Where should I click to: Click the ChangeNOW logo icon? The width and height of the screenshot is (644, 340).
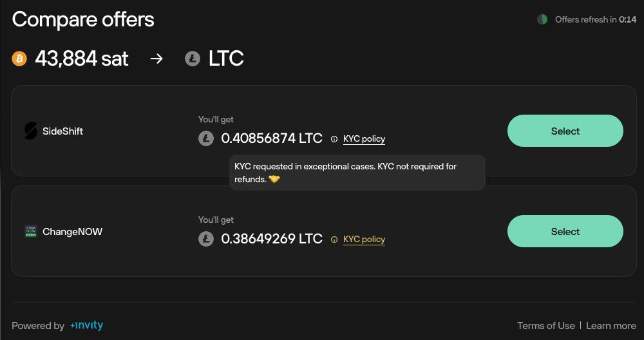[x=31, y=231]
